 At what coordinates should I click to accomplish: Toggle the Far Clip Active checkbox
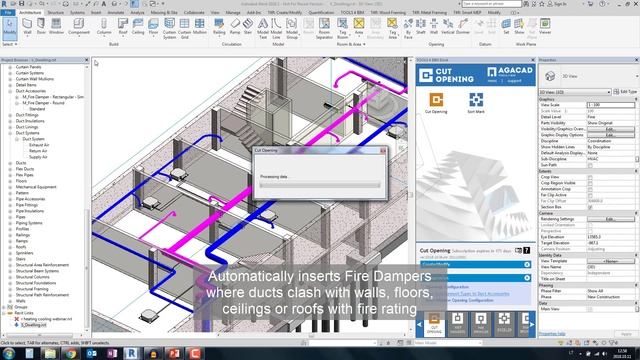click(x=590, y=195)
